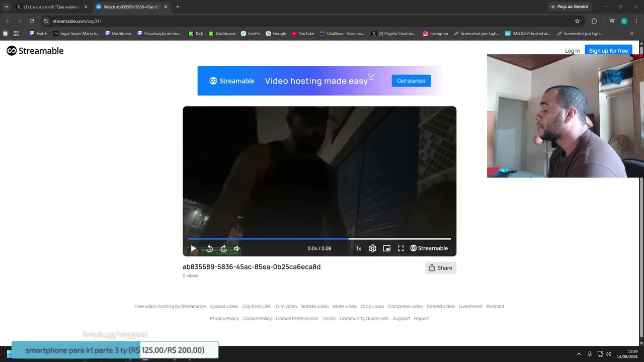
Task: Mute the video player volume
Action: click(x=237, y=248)
